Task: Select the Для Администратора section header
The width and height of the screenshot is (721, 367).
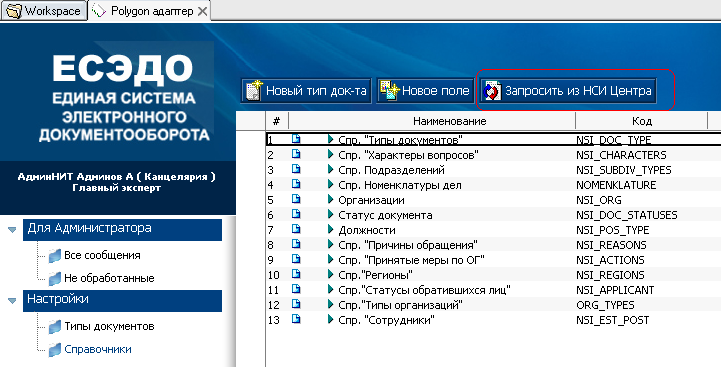Action: coord(122,229)
